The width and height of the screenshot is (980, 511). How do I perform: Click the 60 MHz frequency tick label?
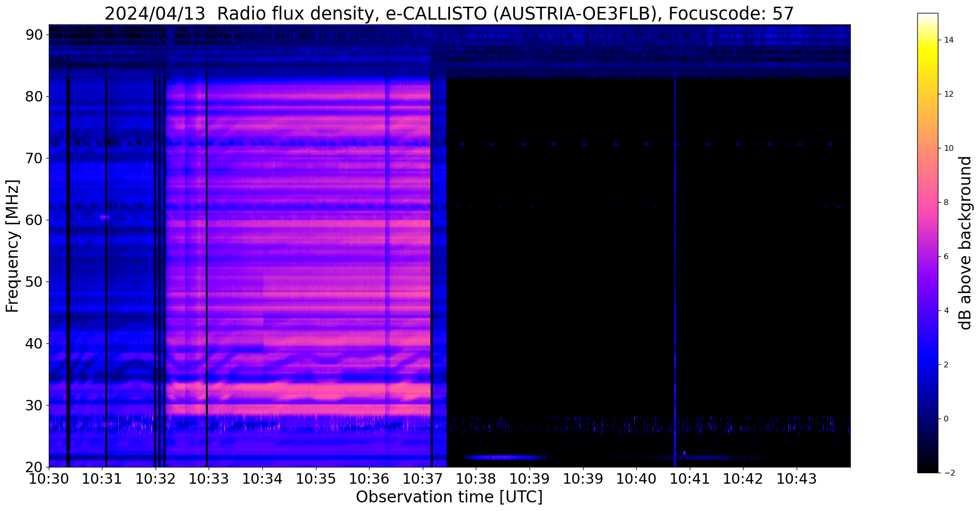click(x=34, y=220)
